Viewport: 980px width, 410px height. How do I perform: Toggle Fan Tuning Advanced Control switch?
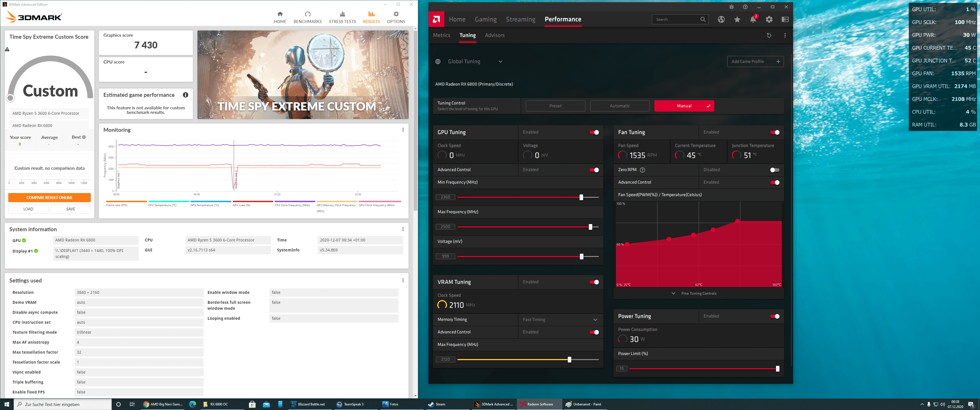click(775, 183)
